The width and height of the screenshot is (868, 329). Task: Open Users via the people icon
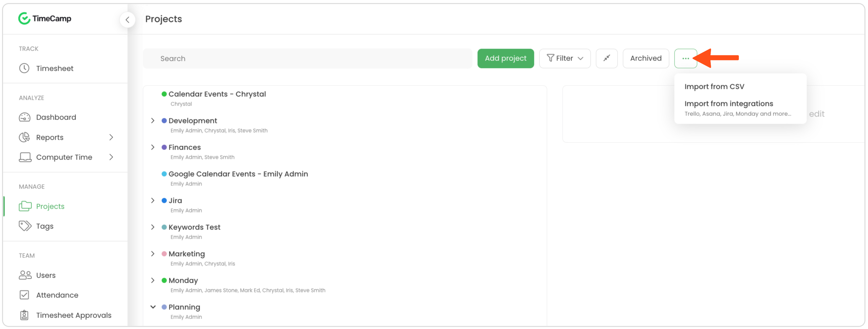(x=25, y=275)
